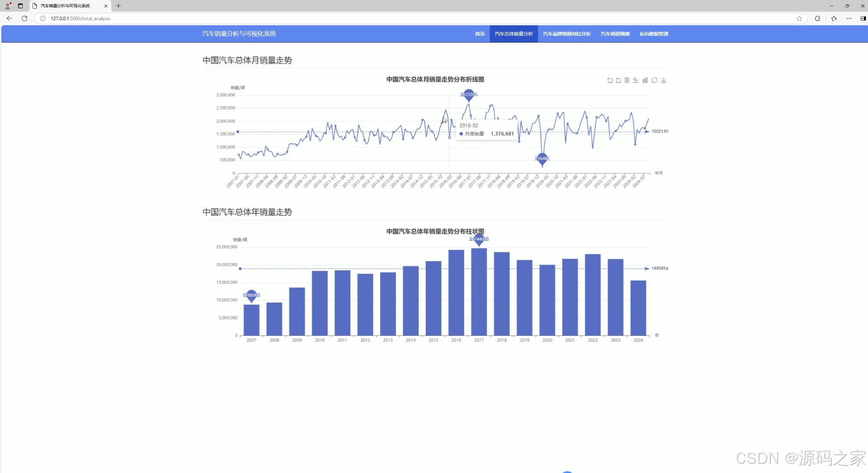Viewport: 868px width, 473px height.
Task: Switch the chart to bar type
Action: pyautogui.click(x=645, y=80)
